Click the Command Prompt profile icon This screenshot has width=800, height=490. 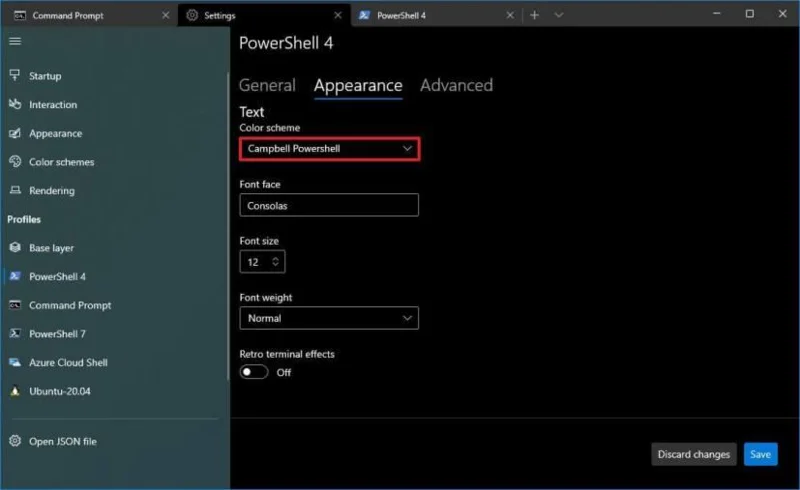point(15,305)
